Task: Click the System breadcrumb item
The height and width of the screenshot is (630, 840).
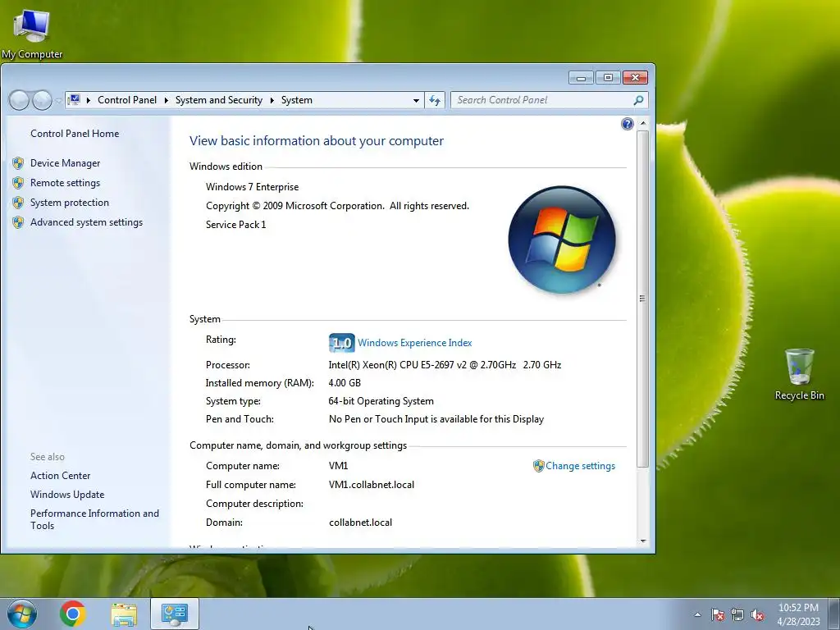Action: click(297, 100)
